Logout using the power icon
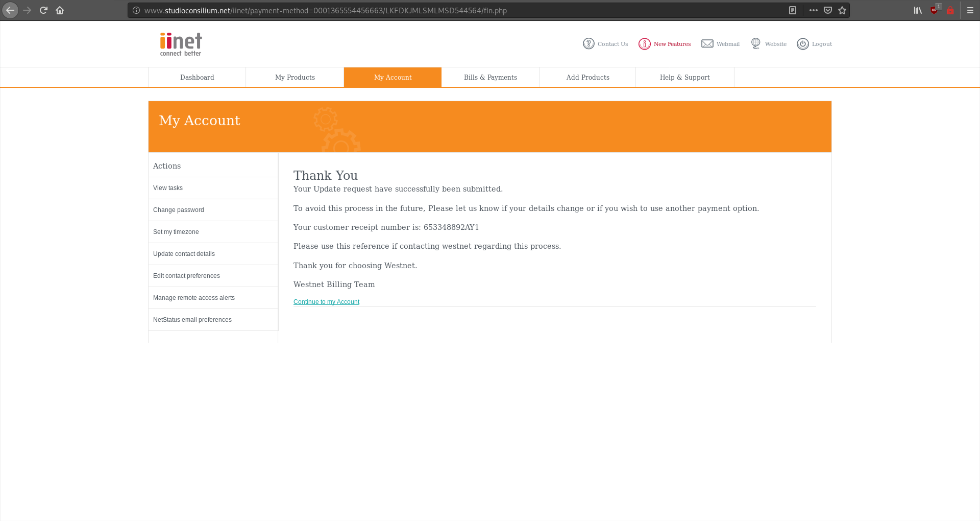This screenshot has width=980, height=521. point(802,44)
